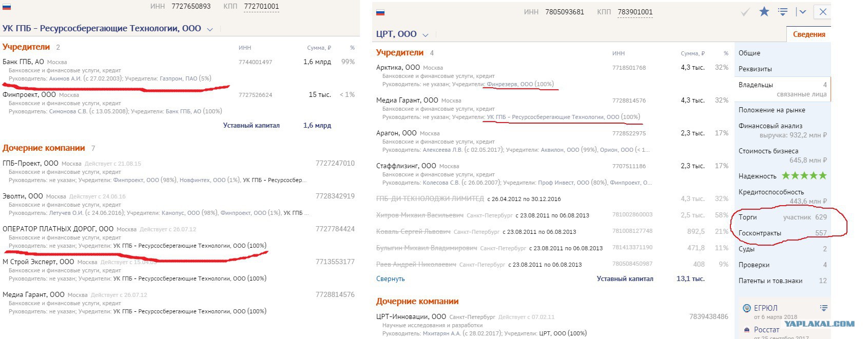
Task: Click the blue star favorite icon
Action: (764, 12)
